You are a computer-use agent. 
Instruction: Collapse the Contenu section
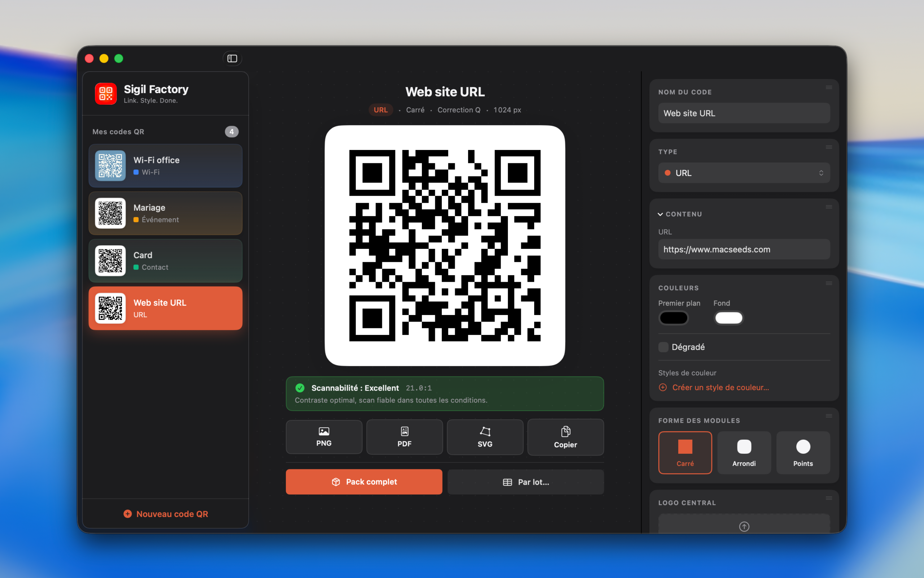pos(660,214)
